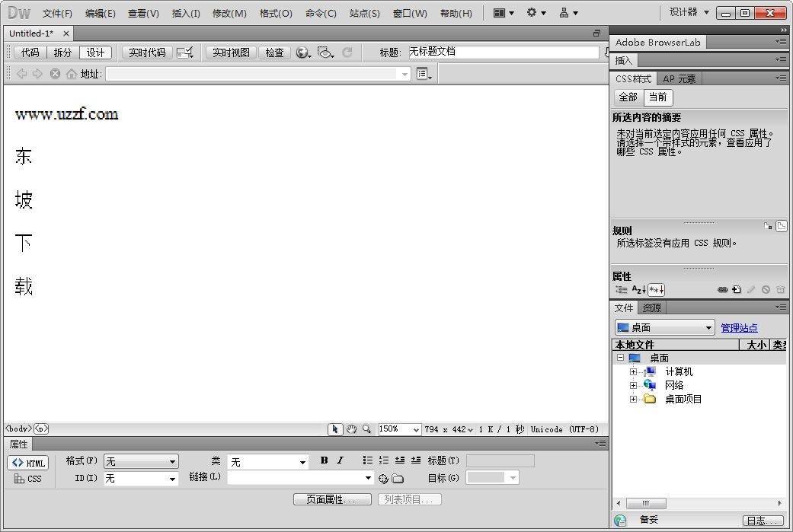Click the browser forward arrow icon
Screen dimensions: 793x532
pyautogui.click(x=37, y=74)
